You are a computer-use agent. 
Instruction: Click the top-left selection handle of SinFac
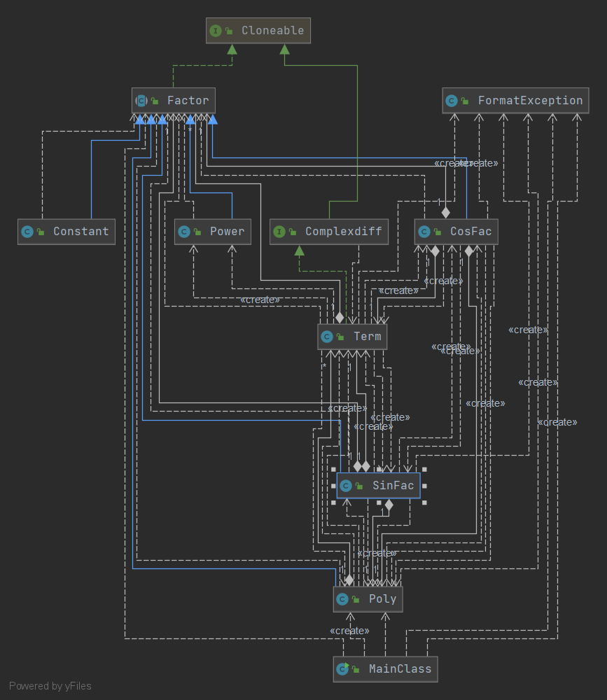coord(334,469)
